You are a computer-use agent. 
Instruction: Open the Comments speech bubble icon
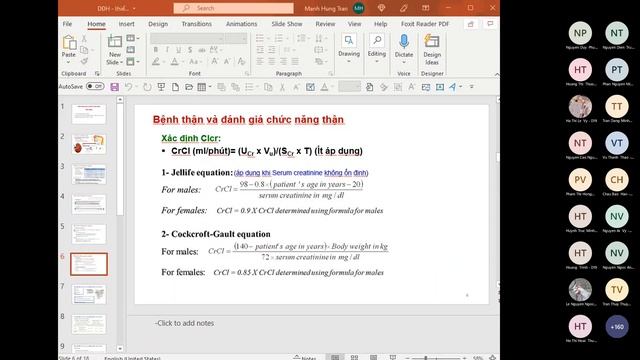point(490,24)
